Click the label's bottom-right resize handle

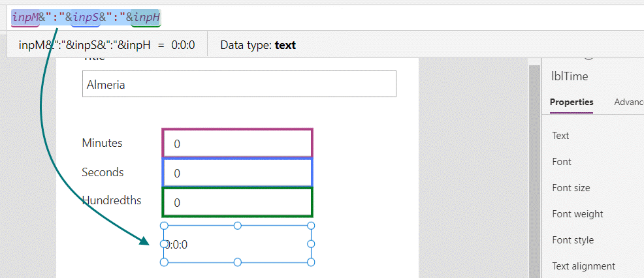click(311, 262)
